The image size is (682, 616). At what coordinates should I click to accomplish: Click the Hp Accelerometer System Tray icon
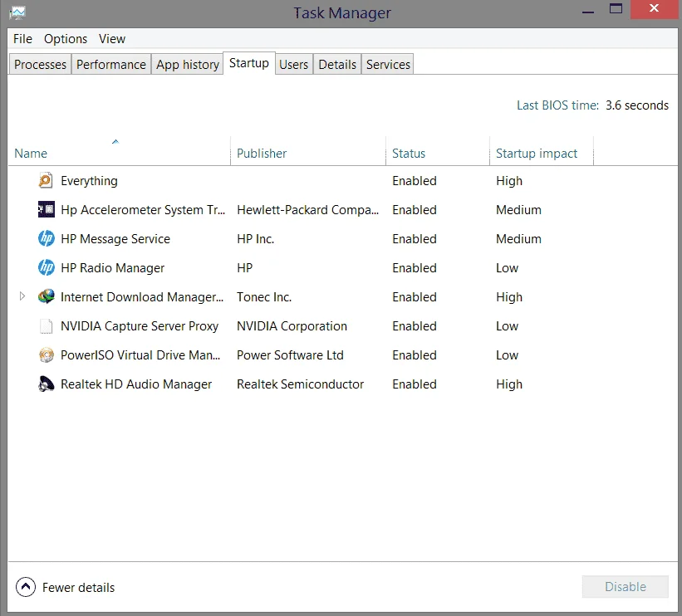pos(47,209)
